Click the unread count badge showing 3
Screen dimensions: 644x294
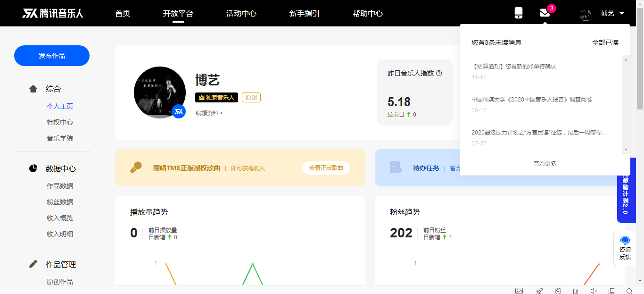552,8
